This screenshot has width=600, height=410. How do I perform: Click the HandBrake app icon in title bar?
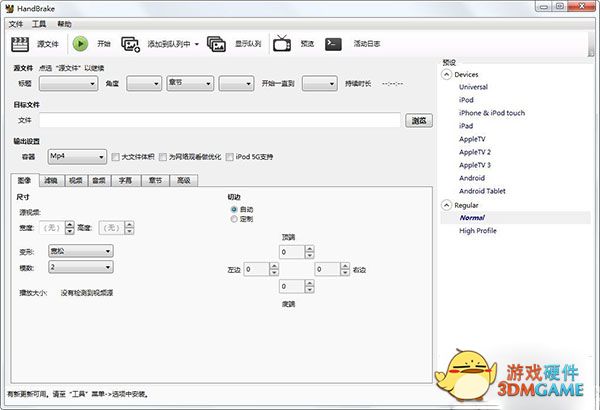pos(10,8)
